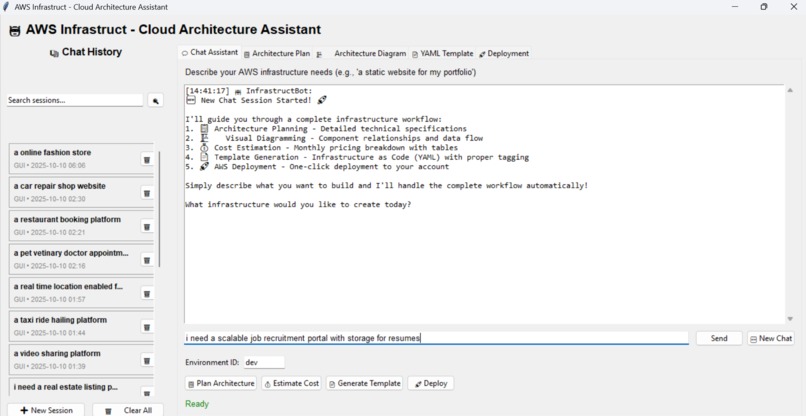
Task: Click the Ready status text
Action: (x=197, y=404)
